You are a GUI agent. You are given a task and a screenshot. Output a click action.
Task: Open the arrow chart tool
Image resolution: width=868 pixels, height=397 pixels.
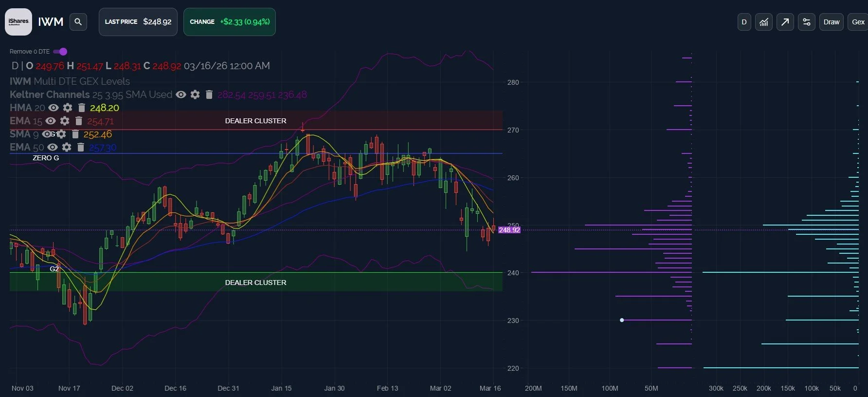click(785, 22)
